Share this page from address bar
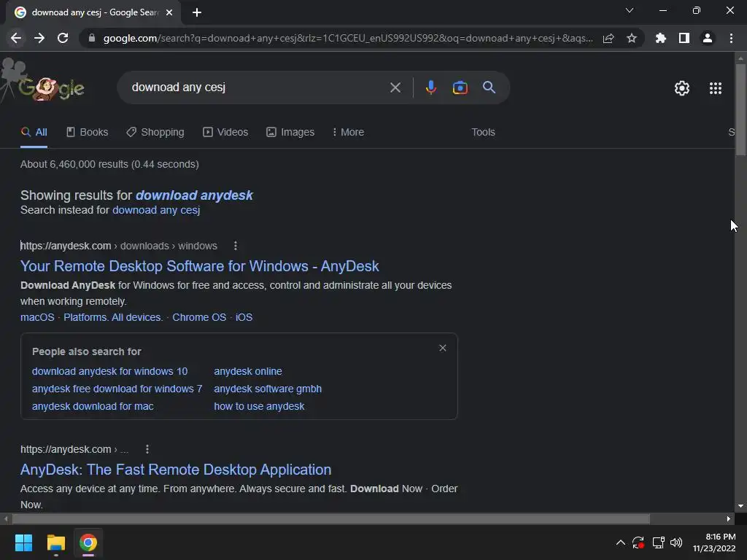The width and height of the screenshot is (747, 560). [608, 38]
